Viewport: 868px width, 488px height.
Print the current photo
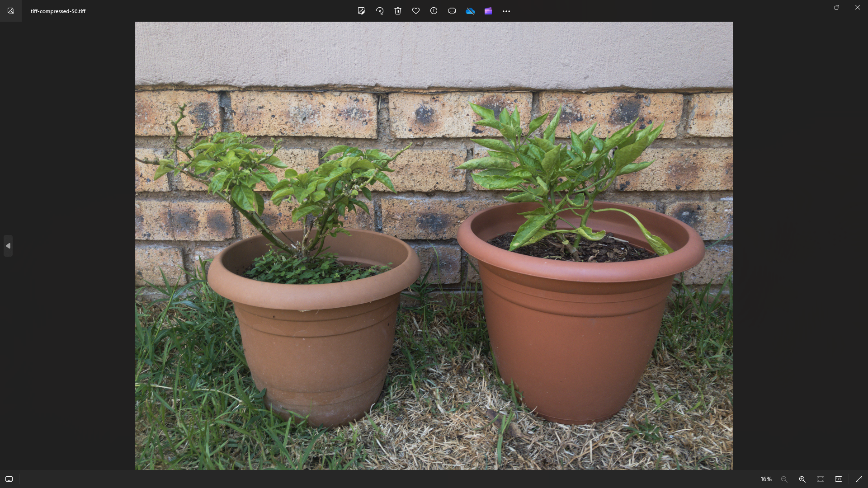click(x=452, y=11)
